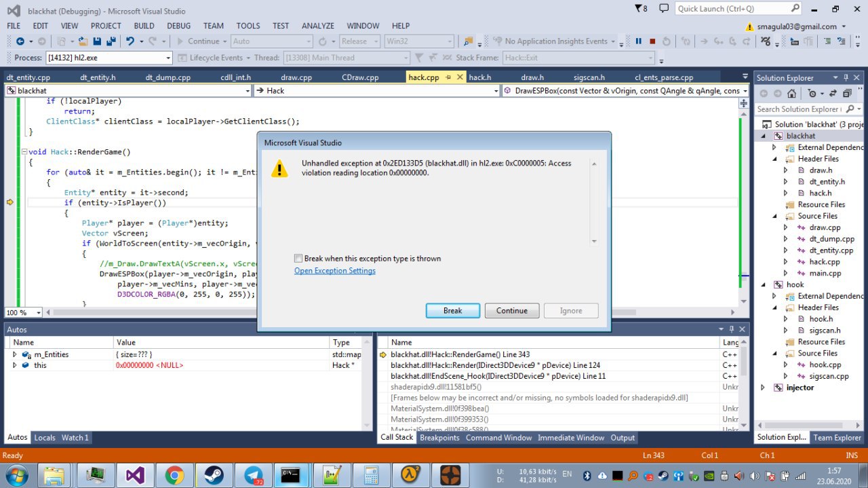Select the Hack::Render call stack frame
Image resolution: width=868 pixels, height=488 pixels.
(x=496, y=365)
